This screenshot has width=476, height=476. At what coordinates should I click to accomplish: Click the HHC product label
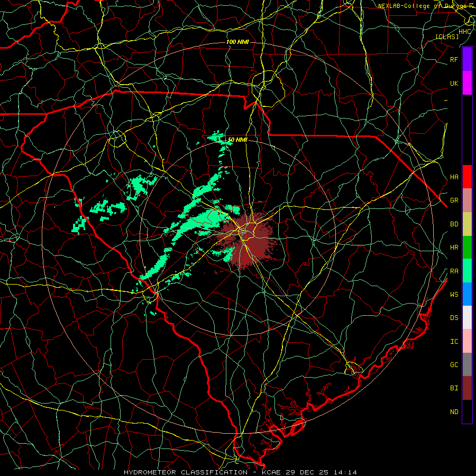(465, 32)
